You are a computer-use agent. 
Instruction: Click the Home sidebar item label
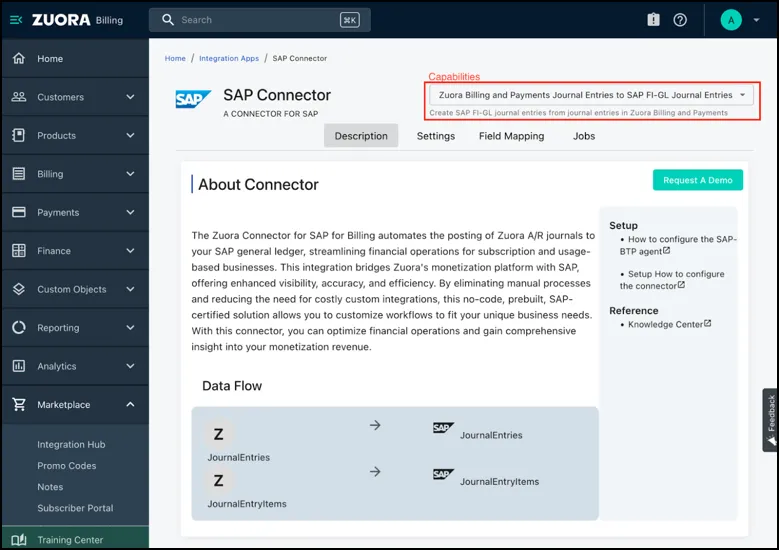[50, 59]
